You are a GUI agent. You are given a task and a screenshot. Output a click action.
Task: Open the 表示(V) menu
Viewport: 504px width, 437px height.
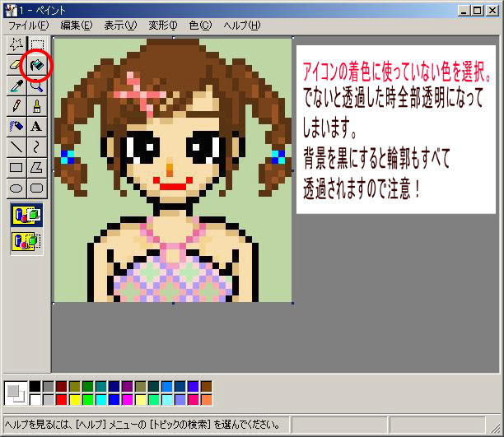pyautogui.click(x=120, y=26)
